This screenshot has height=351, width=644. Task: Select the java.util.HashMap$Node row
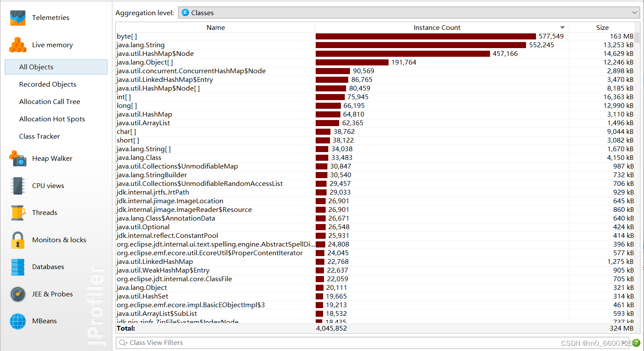pos(376,54)
